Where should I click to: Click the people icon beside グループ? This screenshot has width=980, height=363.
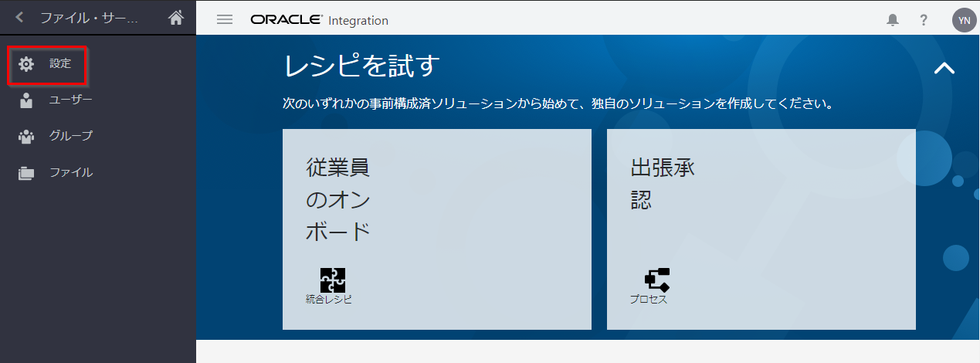click(x=26, y=137)
